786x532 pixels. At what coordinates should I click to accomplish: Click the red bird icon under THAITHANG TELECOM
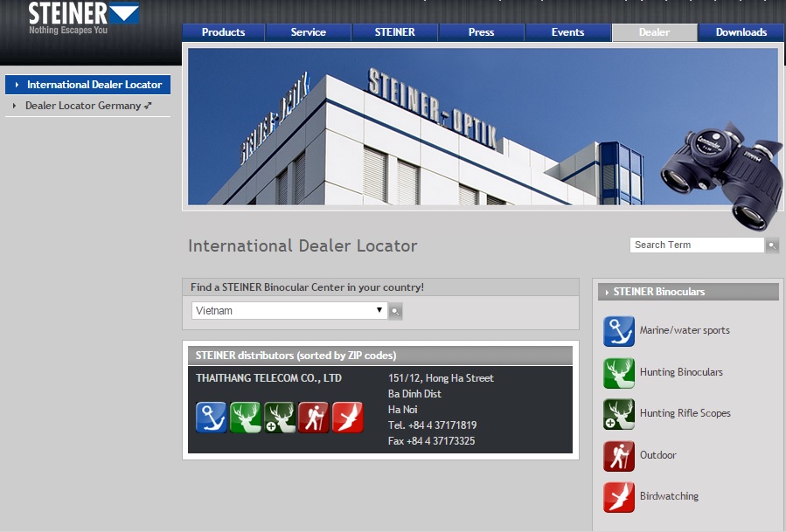347,418
